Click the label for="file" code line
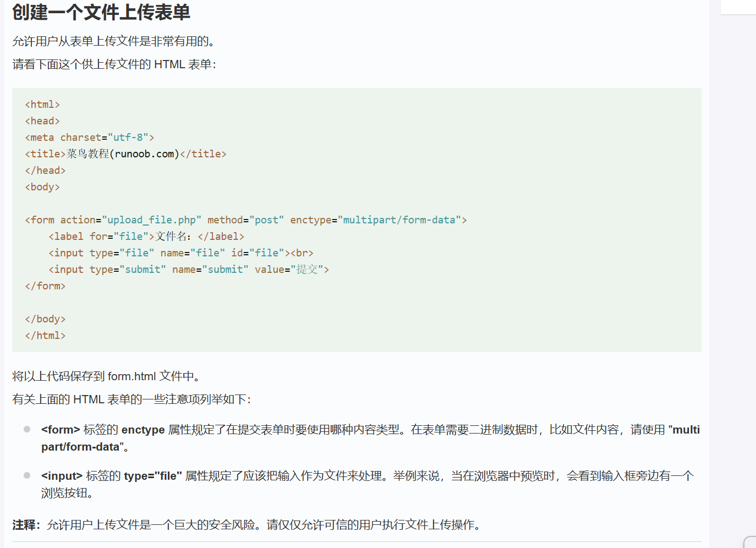This screenshot has height=548, width=756. [146, 237]
